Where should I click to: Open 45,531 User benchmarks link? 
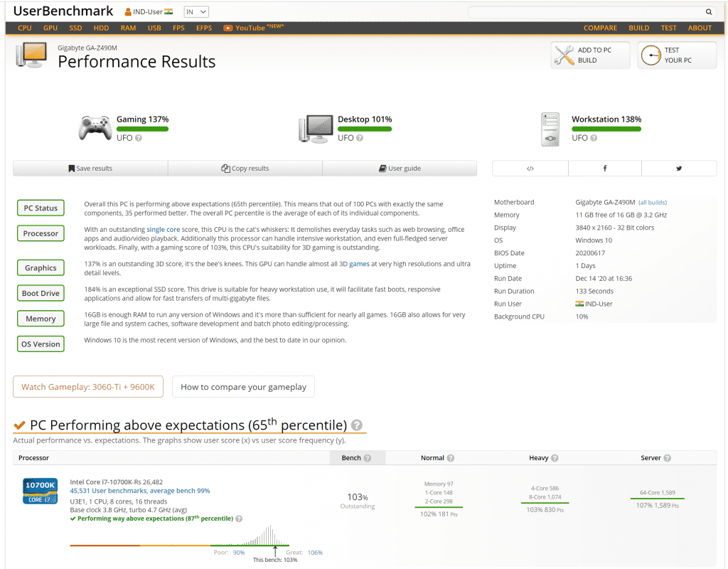[140, 491]
